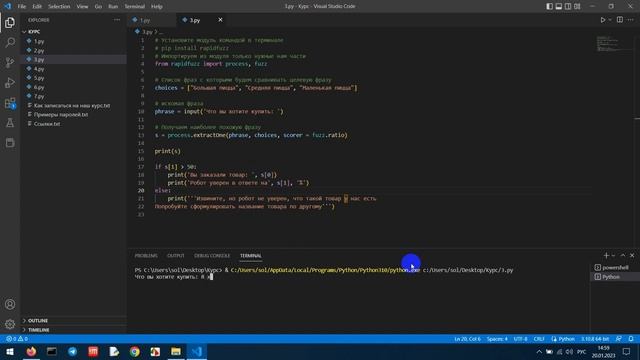This screenshot has height=360, width=640.
Task: Close the terminal panel
Action: pos(632,256)
